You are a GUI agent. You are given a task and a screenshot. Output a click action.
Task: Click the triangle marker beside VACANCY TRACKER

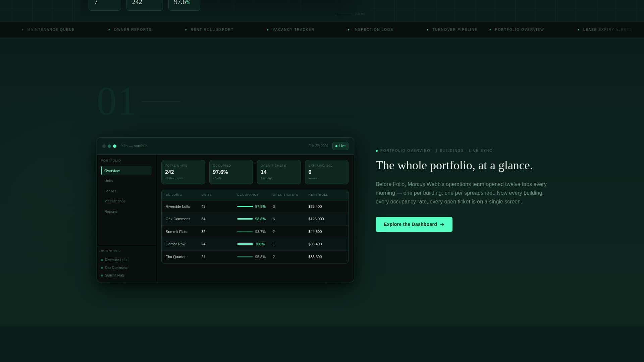pyautogui.click(x=267, y=29)
